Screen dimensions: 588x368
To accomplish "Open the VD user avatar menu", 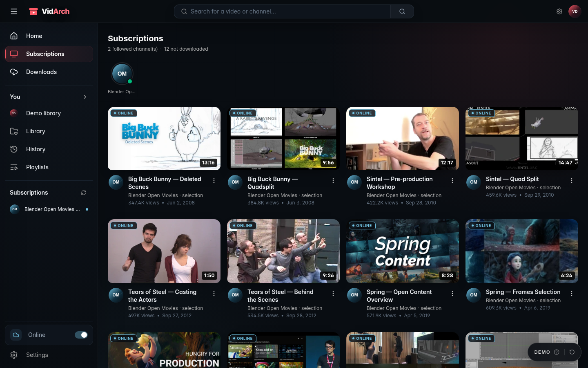I will [575, 11].
